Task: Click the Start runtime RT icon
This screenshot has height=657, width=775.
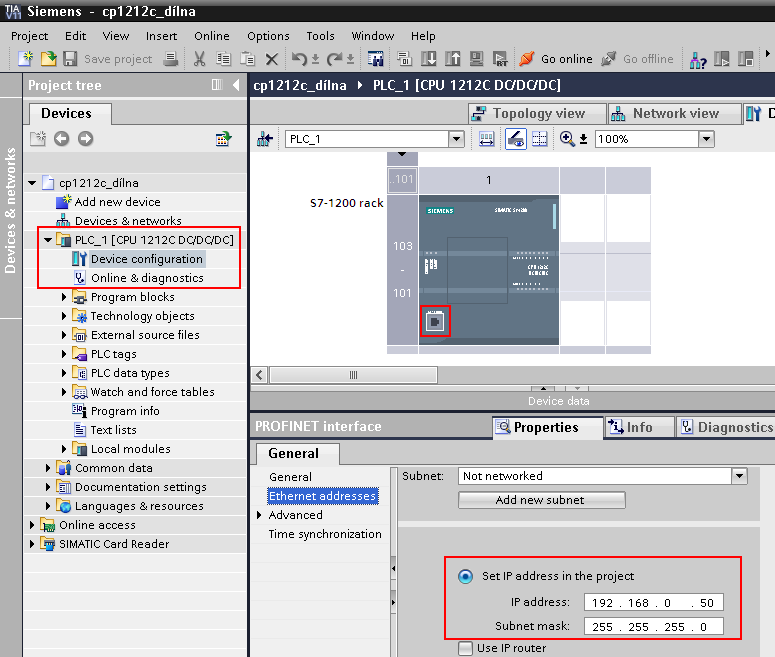Action: [x=500, y=59]
